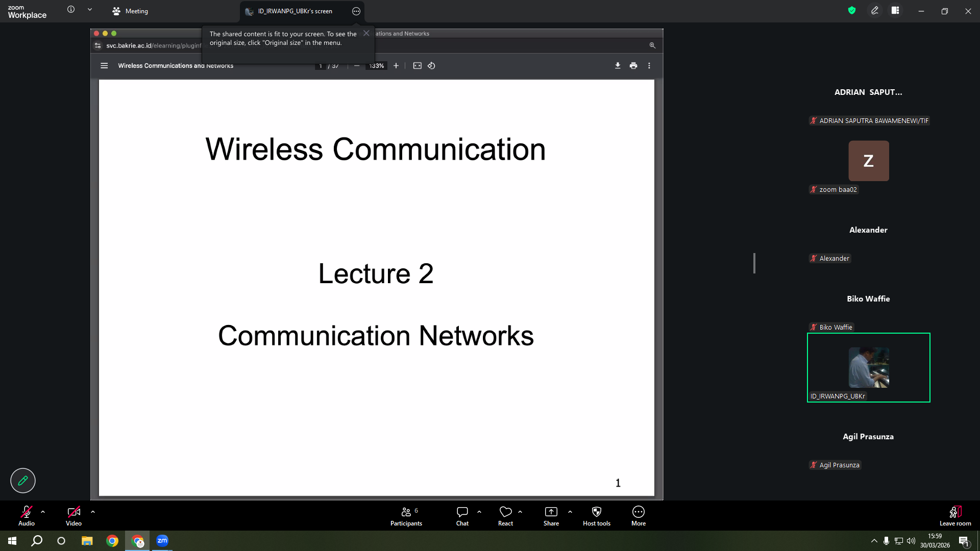The width and height of the screenshot is (980, 551).
Task: Switch to the Meeting tab
Action: [x=130, y=11]
